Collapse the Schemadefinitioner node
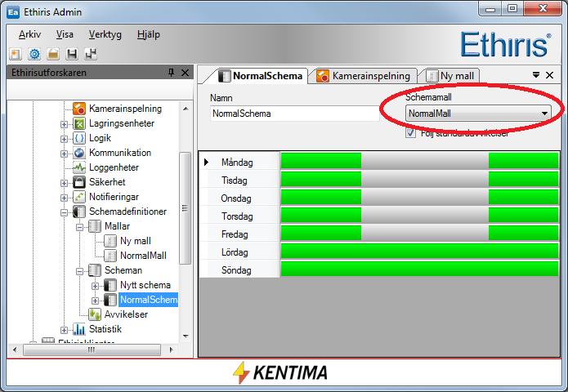Viewport: 568px width, 392px height. coord(64,212)
